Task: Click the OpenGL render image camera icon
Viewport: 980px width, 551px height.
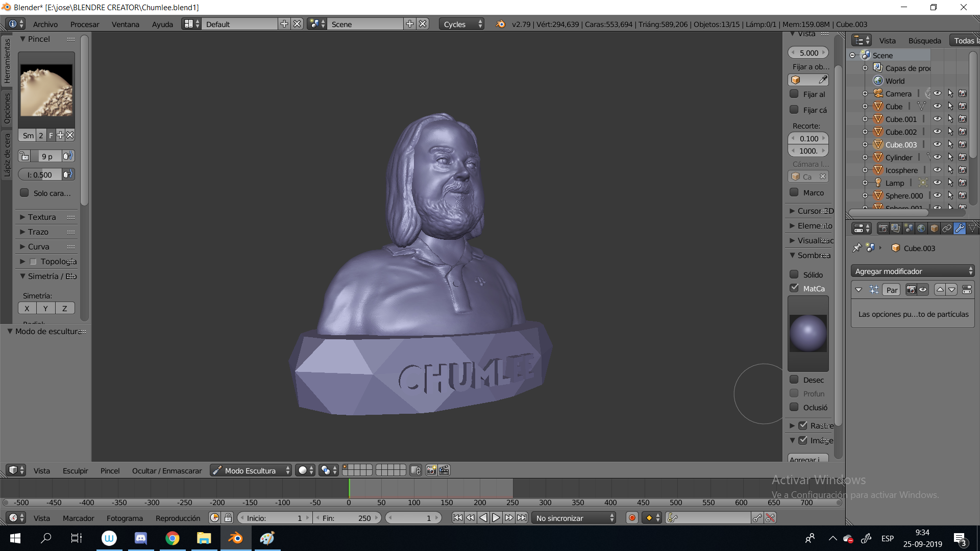Action: click(431, 470)
